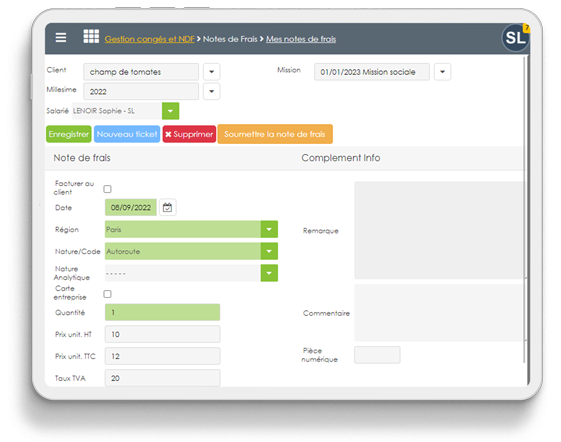The image size is (561, 442).
Task: Click the Prix unit. HT field
Action: pos(162,334)
